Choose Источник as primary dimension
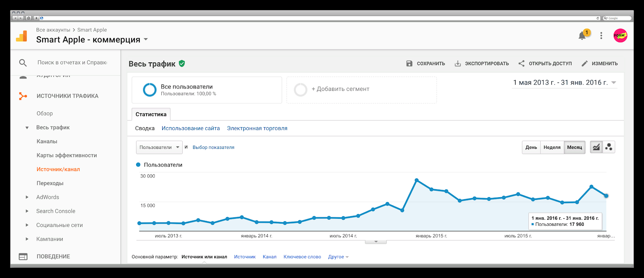Viewport: 644px width, 278px height. [x=245, y=257]
